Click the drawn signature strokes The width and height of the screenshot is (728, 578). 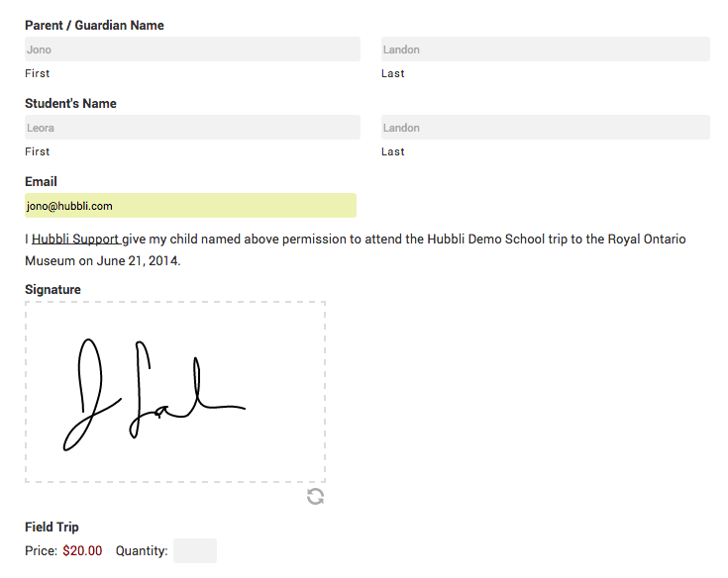[155, 394]
